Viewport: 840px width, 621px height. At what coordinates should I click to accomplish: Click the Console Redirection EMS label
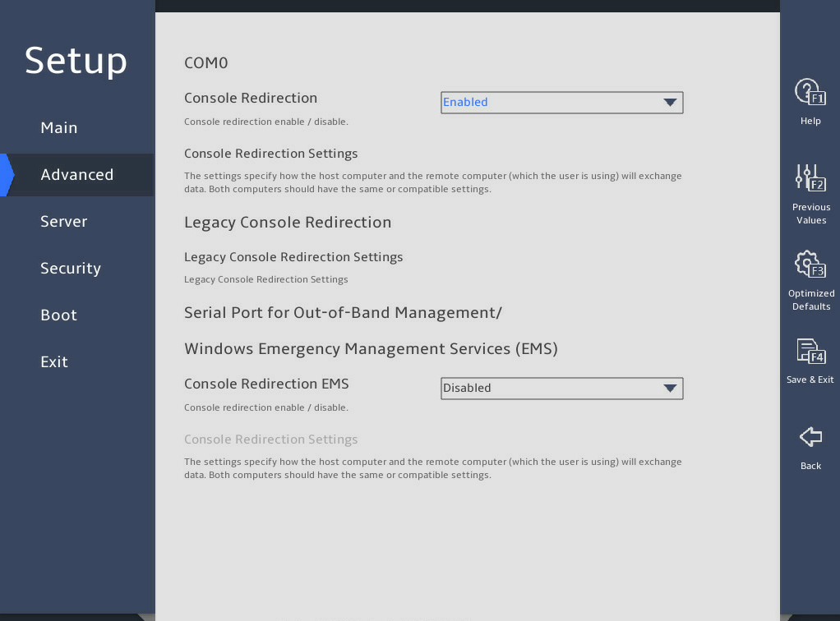click(266, 384)
